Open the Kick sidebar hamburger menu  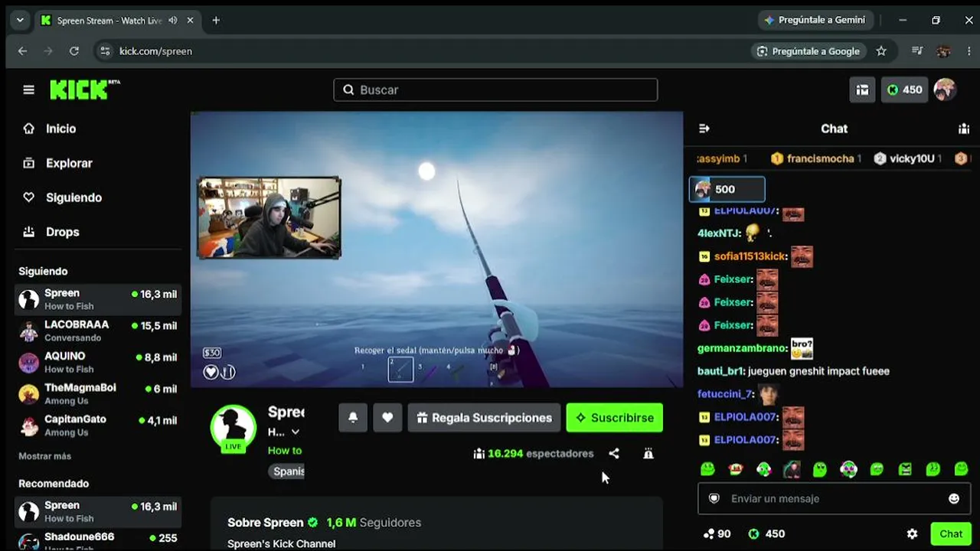pos(28,90)
